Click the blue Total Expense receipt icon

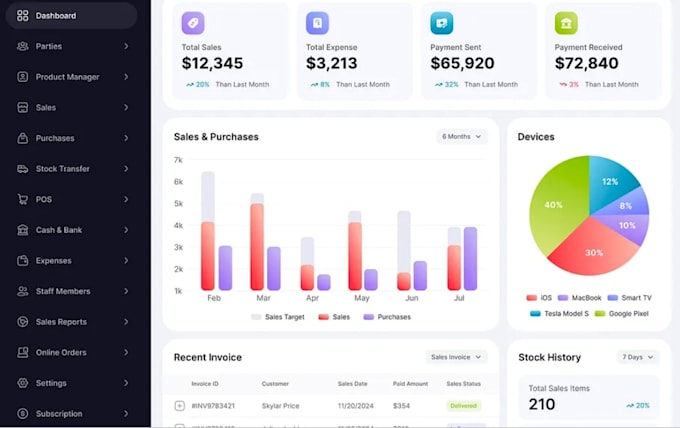pyautogui.click(x=317, y=23)
